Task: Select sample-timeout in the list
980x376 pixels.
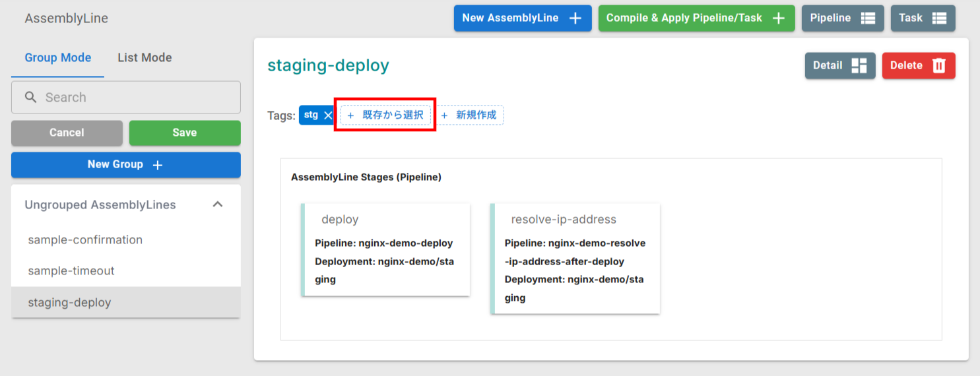Action: pos(71,271)
